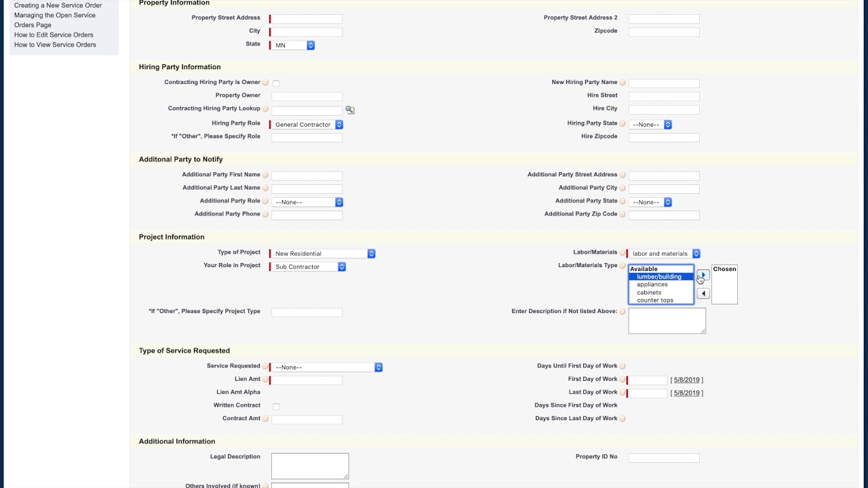Click the remove arrow for Labor/Materials Type
The height and width of the screenshot is (488, 868).
coord(703,293)
